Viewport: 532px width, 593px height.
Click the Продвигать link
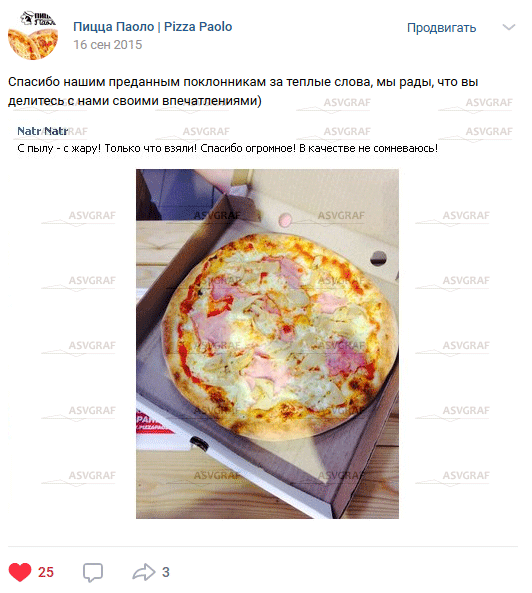(441, 28)
